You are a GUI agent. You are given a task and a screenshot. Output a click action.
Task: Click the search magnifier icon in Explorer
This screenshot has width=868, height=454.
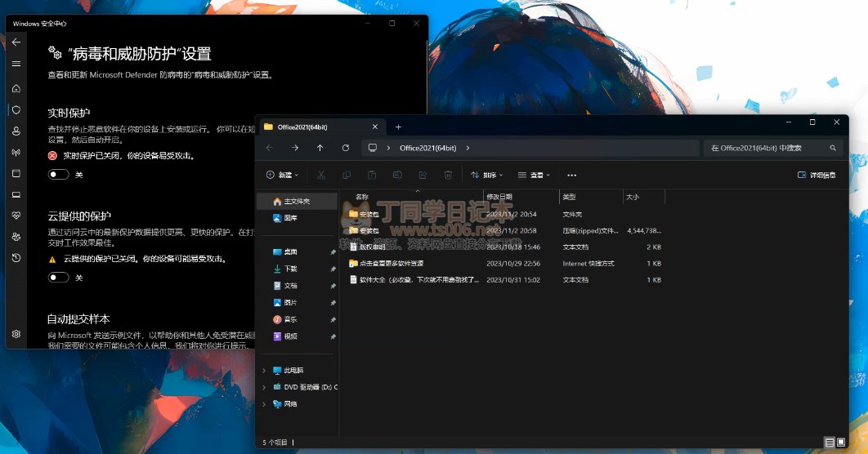(833, 148)
